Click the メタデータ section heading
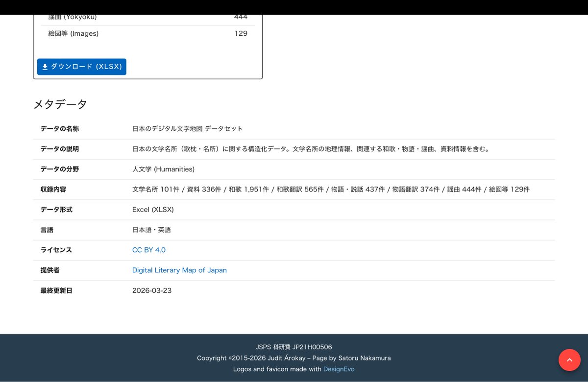Viewport: 588px width, 382px height. (x=60, y=104)
